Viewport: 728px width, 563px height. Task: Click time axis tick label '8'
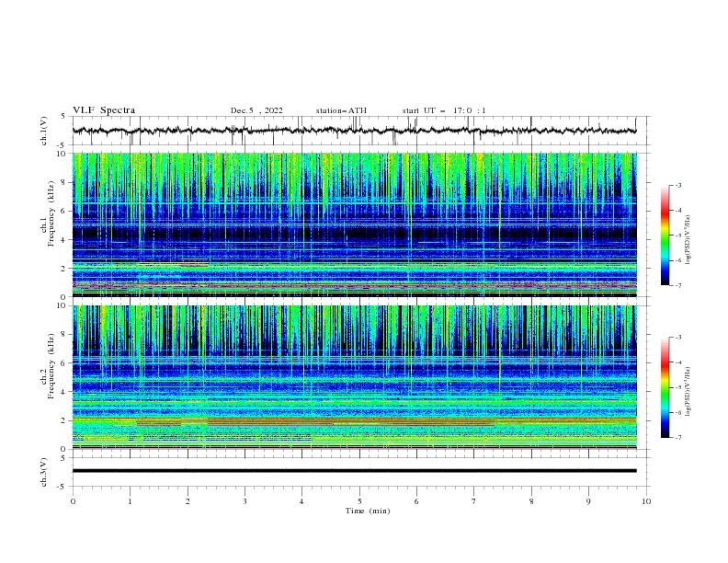click(x=531, y=501)
